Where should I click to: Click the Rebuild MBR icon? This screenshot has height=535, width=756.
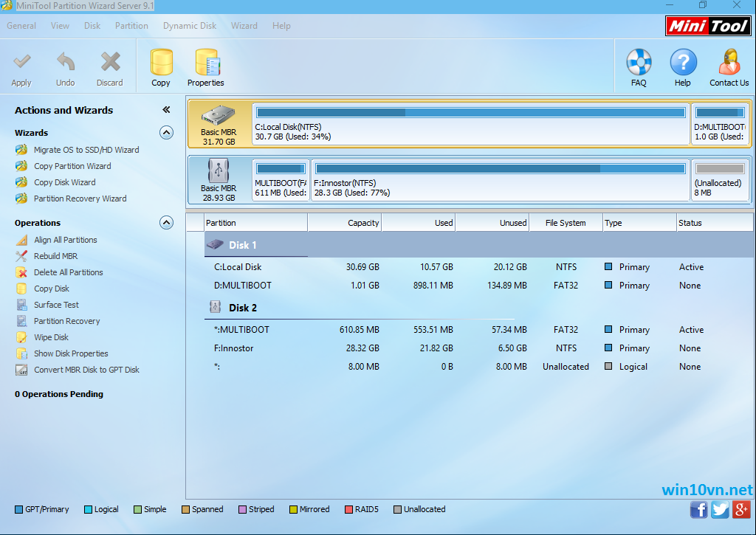(21, 256)
